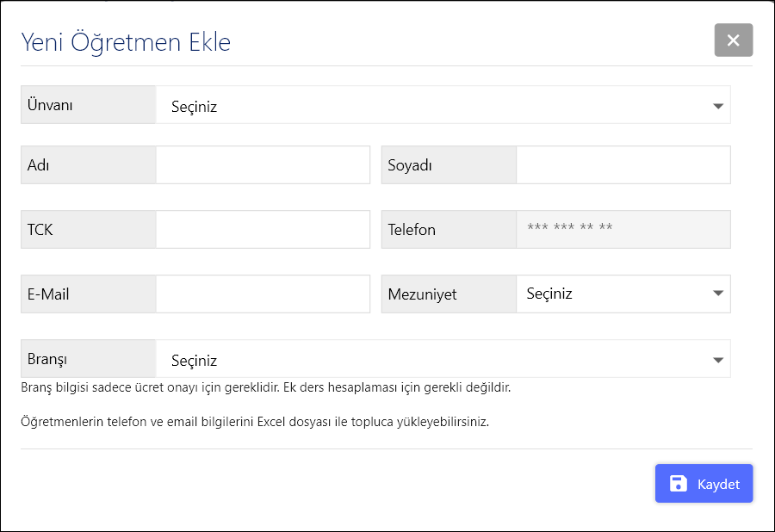Viewport: 775px width, 532px height.
Task: Click the Branşı label
Action: [x=47, y=358]
